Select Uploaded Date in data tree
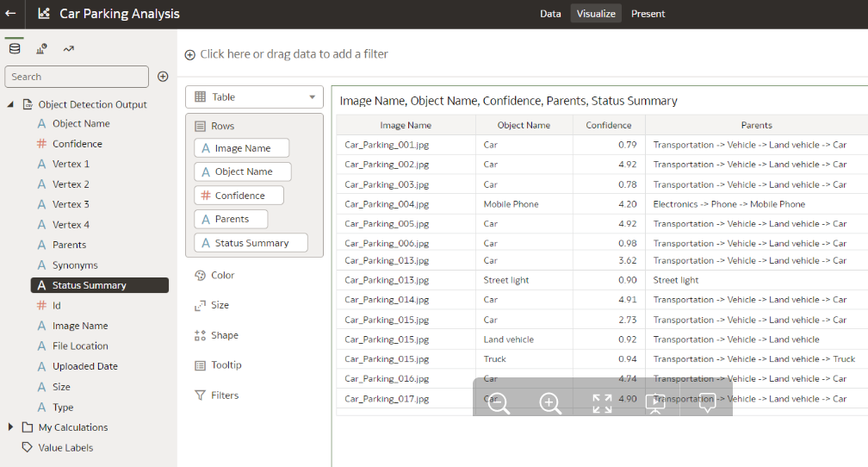 click(x=84, y=366)
